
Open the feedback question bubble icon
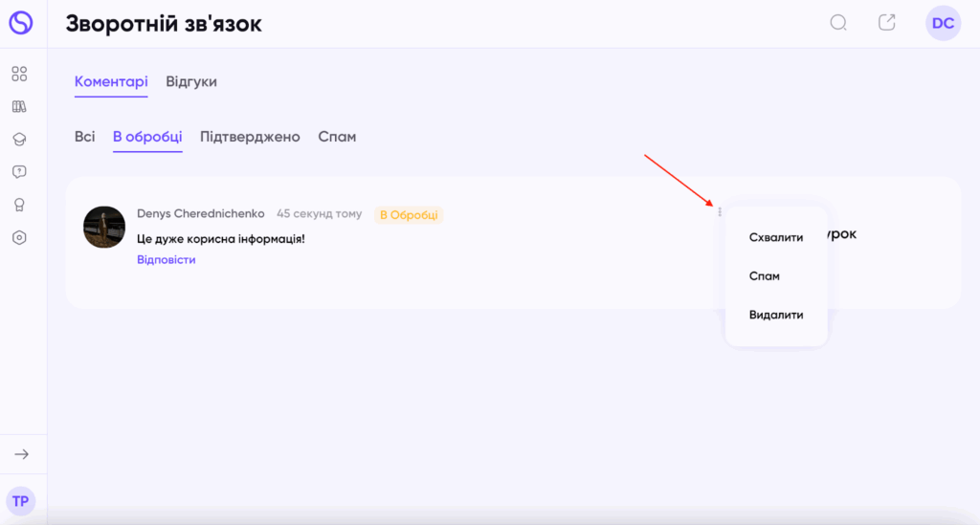(x=19, y=172)
